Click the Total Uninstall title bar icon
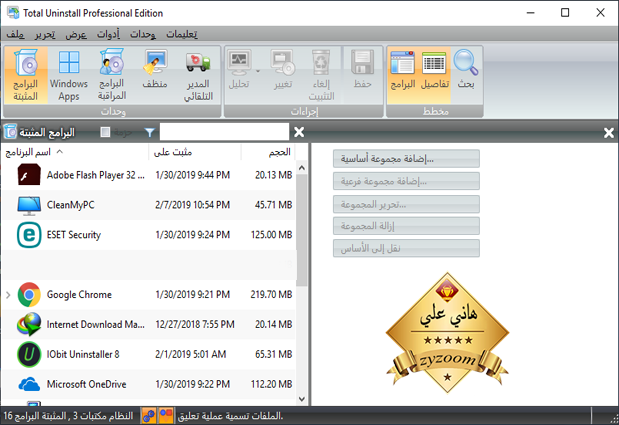The width and height of the screenshot is (619, 425). [13, 13]
